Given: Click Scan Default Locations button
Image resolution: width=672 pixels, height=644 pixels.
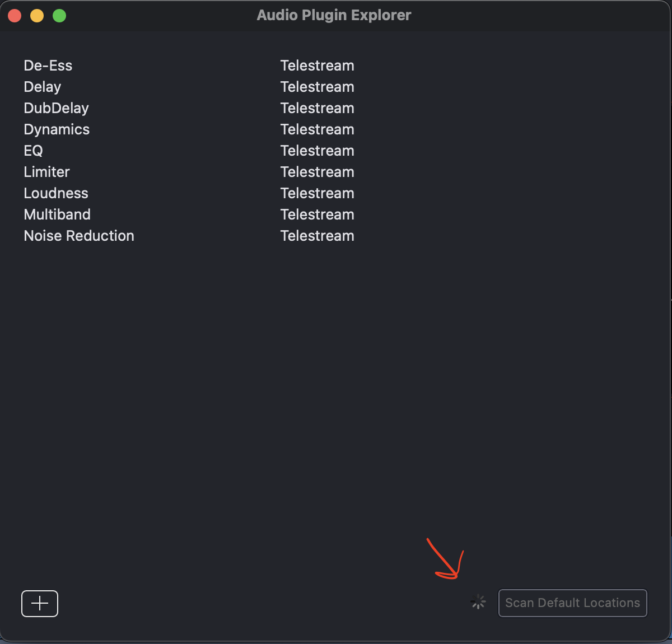Looking at the screenshot, I should 572,603.
